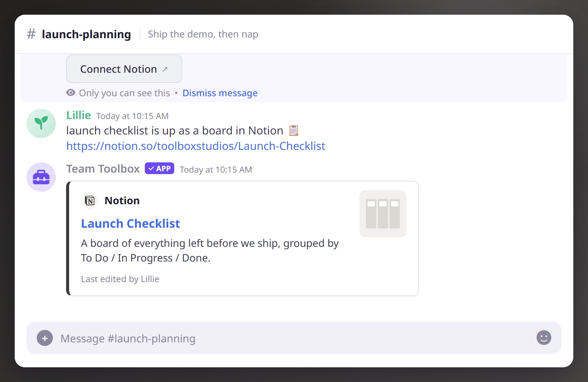Follow the notion.so Launch-Checklist URL
The image size is (588, 382).
tap(196, 146)
